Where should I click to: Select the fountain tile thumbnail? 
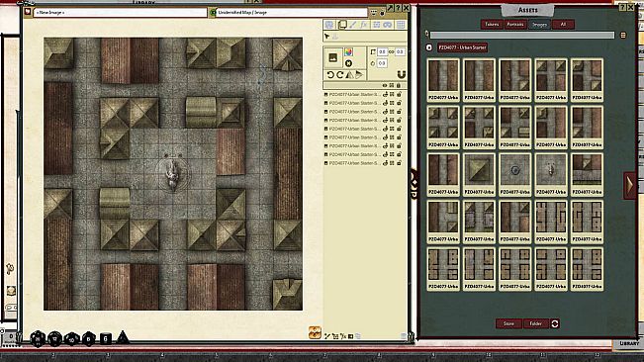pyautogui.click(x=515, y=174)
